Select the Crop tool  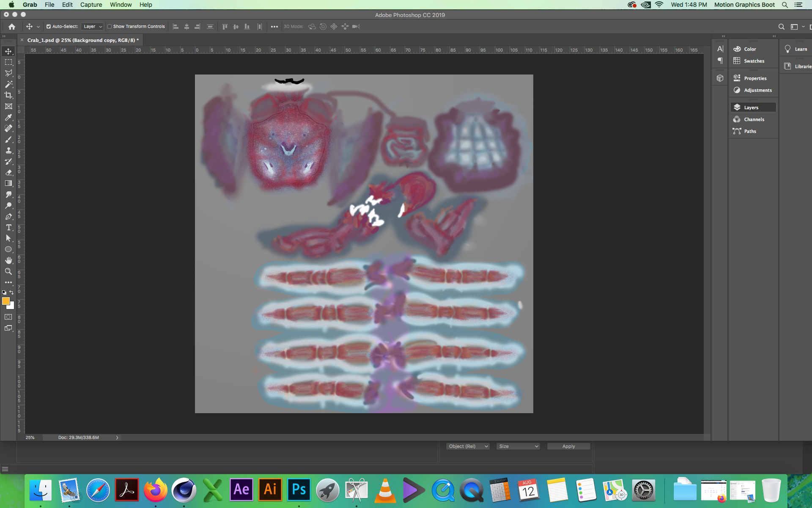point(8,95)
